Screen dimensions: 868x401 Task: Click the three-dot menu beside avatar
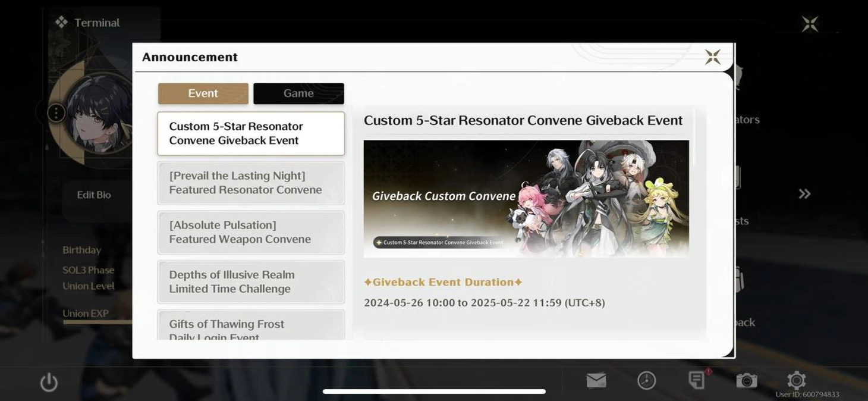(56, 112)
